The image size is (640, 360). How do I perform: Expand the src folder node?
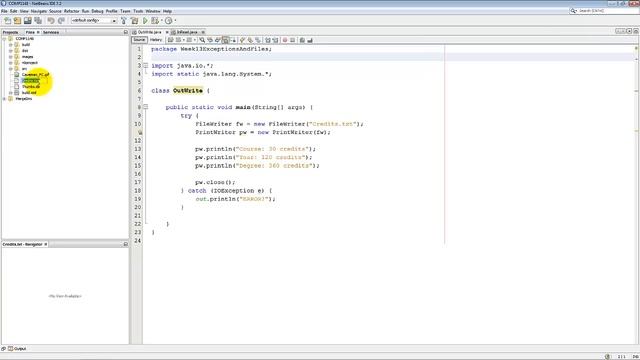[x=11, y=69]
